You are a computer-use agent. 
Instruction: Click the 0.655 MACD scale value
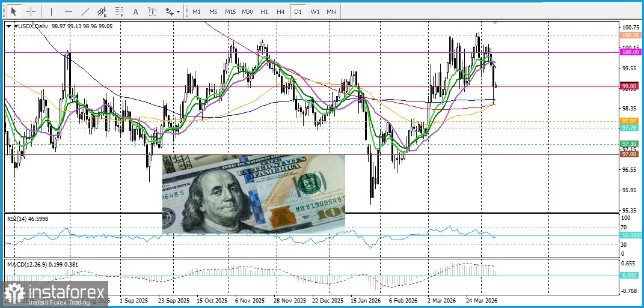(629, 264)
